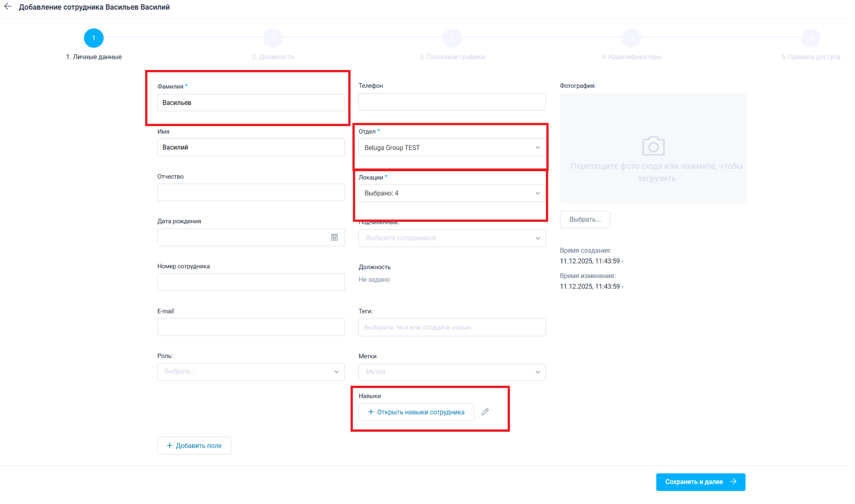Screen dimensions: 855x504
Task: Focus the E-mail input field
Action: coord(251,327)
